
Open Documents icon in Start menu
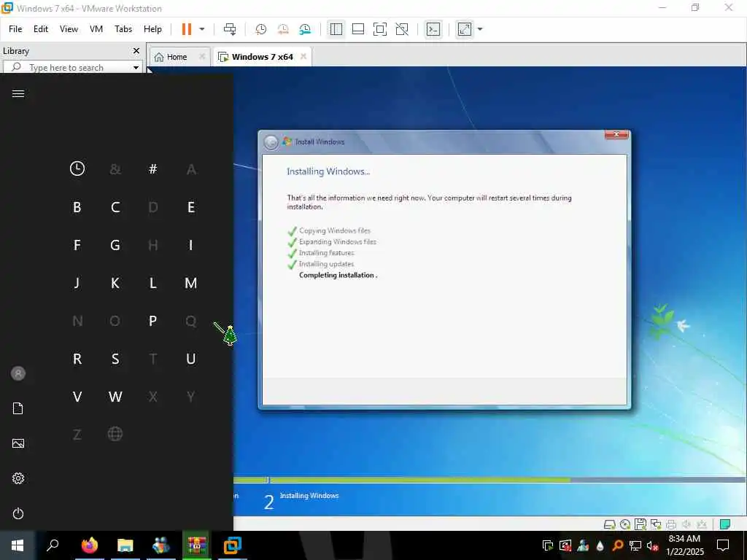coord(18,408)
